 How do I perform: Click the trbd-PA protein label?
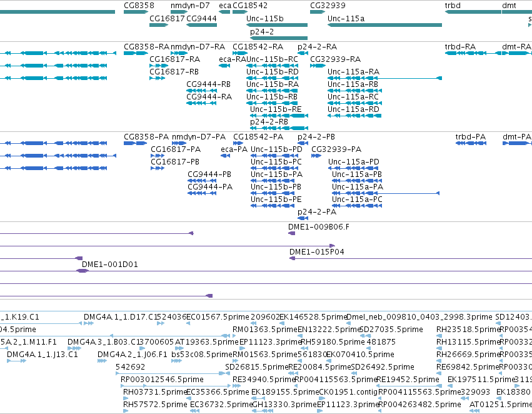click(x=471, y=137)
